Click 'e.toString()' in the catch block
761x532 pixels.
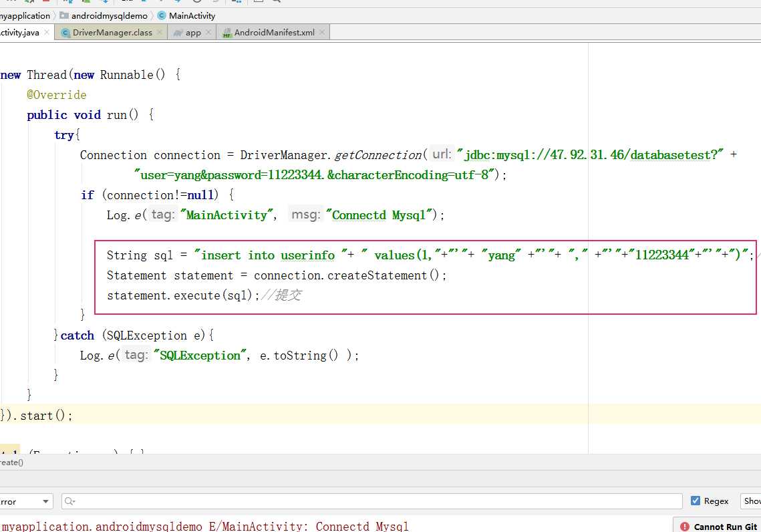299,356
